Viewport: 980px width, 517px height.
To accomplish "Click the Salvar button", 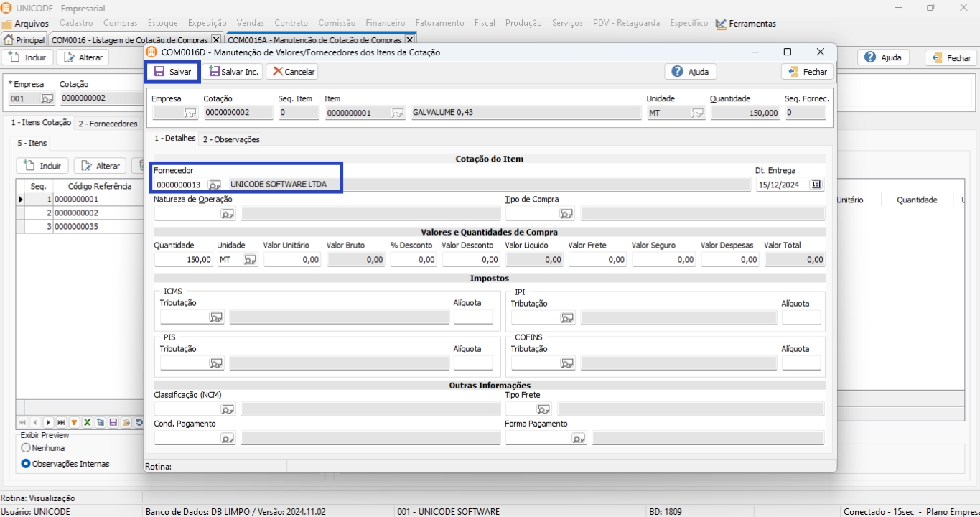I will [x=173, y=72].
